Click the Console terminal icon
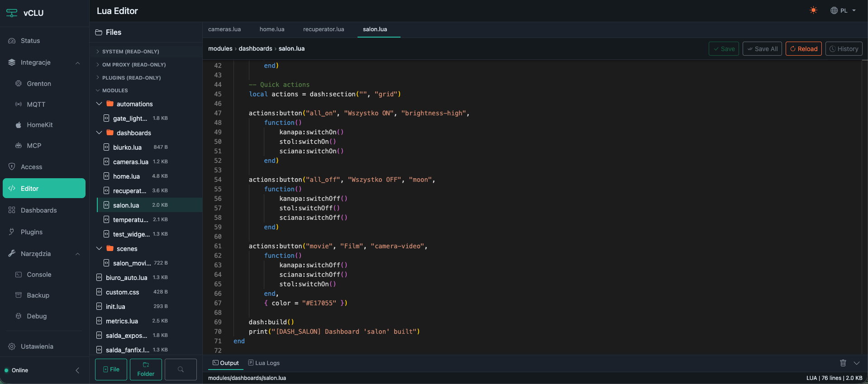Viewport: 868px width, 384px height. [x=19, y=275]
